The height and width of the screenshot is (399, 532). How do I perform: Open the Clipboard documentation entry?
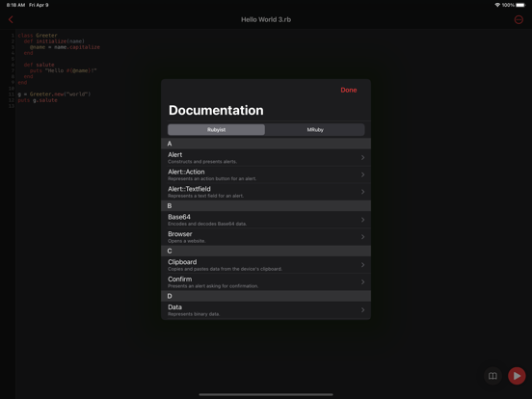266,265
